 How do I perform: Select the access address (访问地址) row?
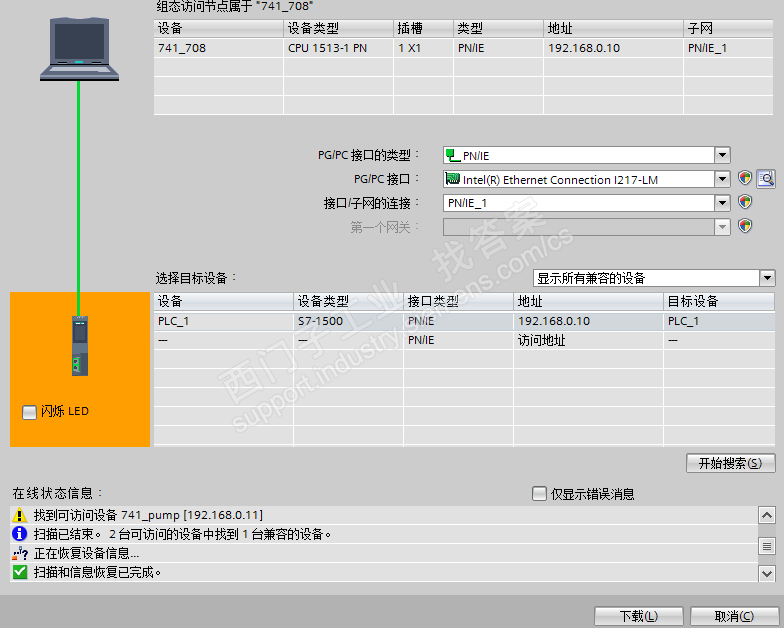click(464, 340)
